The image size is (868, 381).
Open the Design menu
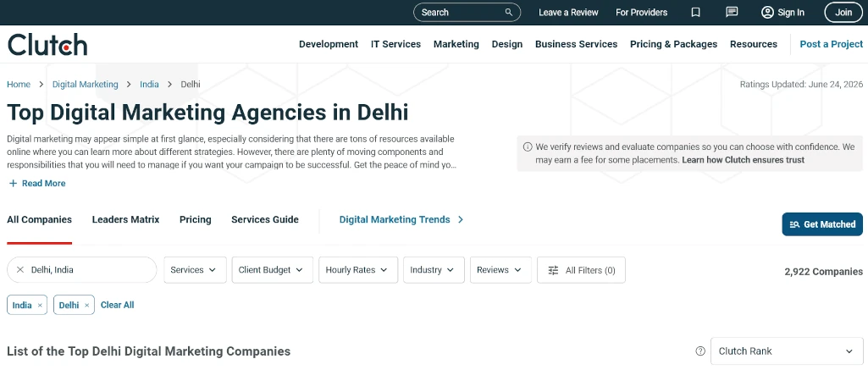click(x=507, y=44)
